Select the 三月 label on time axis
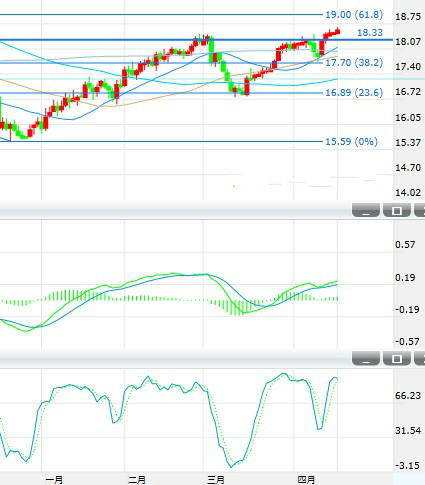425x485 pixels. coord(216,480)
